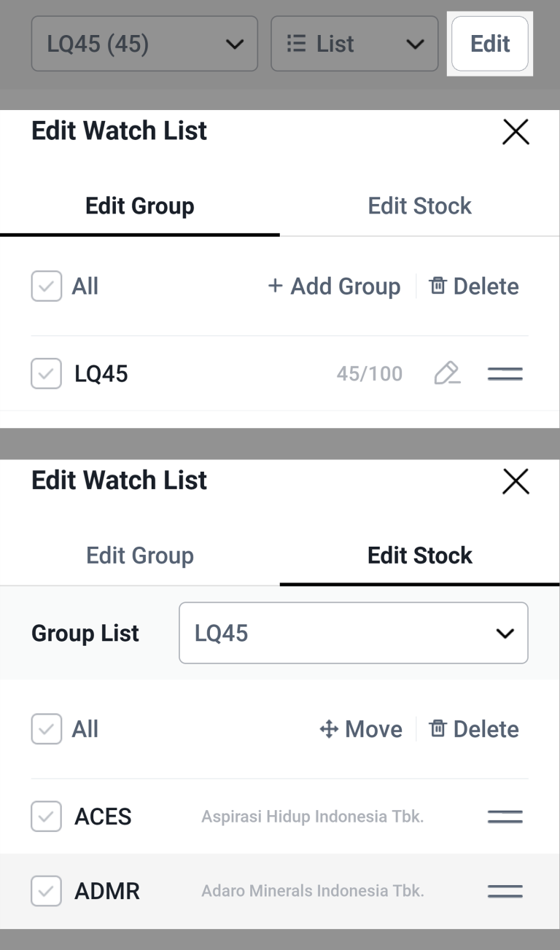
Task: Select All checkbox in Edit Group panel
Action: pos(47,287)
